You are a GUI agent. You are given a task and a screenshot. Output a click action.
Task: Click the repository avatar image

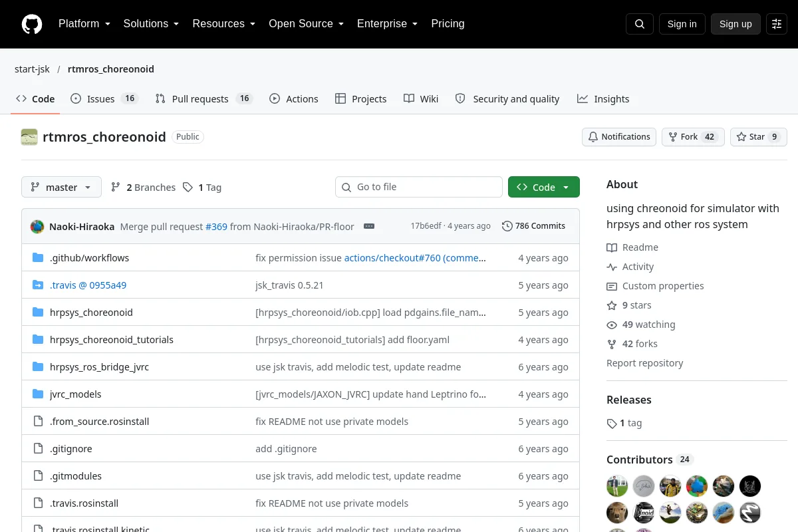[29, 137]
